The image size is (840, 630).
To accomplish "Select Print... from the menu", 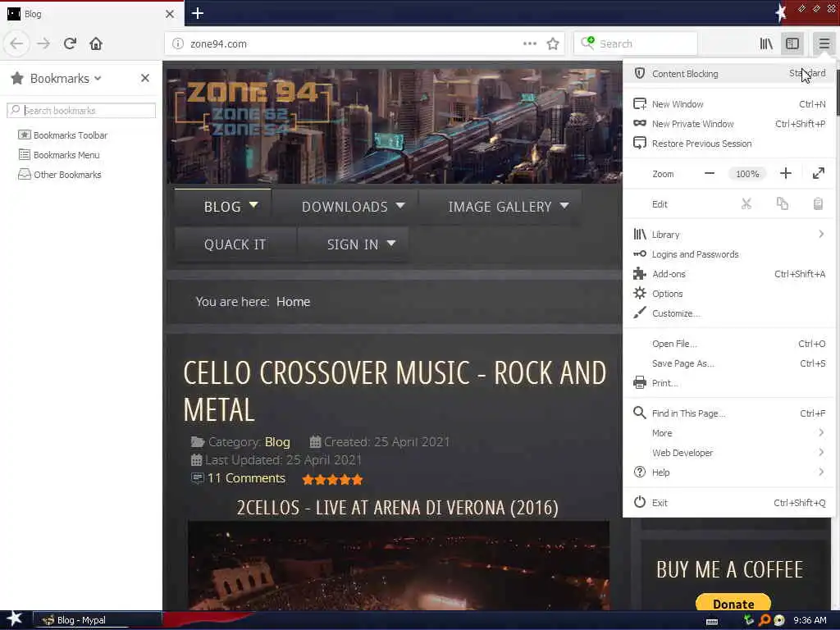I will (x=728, y=383).
